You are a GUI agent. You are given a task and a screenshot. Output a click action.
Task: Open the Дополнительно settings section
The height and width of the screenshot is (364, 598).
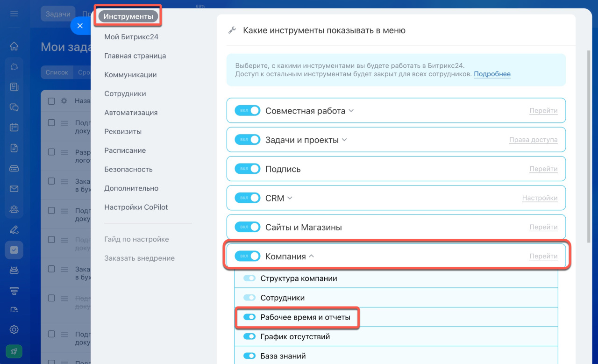(x=131, y=188)
